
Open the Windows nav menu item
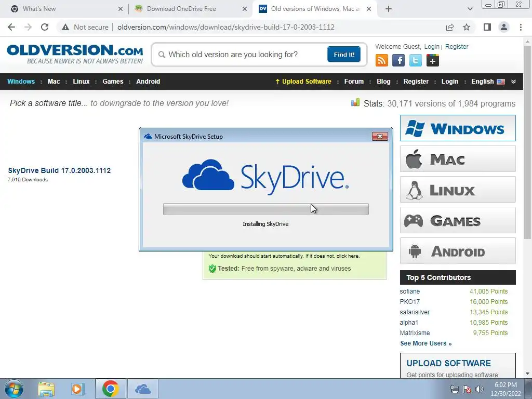coord(21,82)
